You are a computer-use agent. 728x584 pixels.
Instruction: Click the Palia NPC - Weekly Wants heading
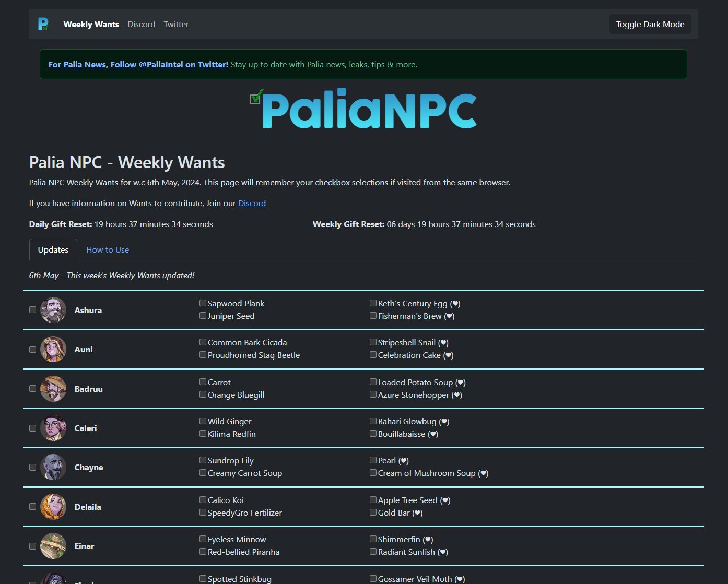[x=127, y=162]
